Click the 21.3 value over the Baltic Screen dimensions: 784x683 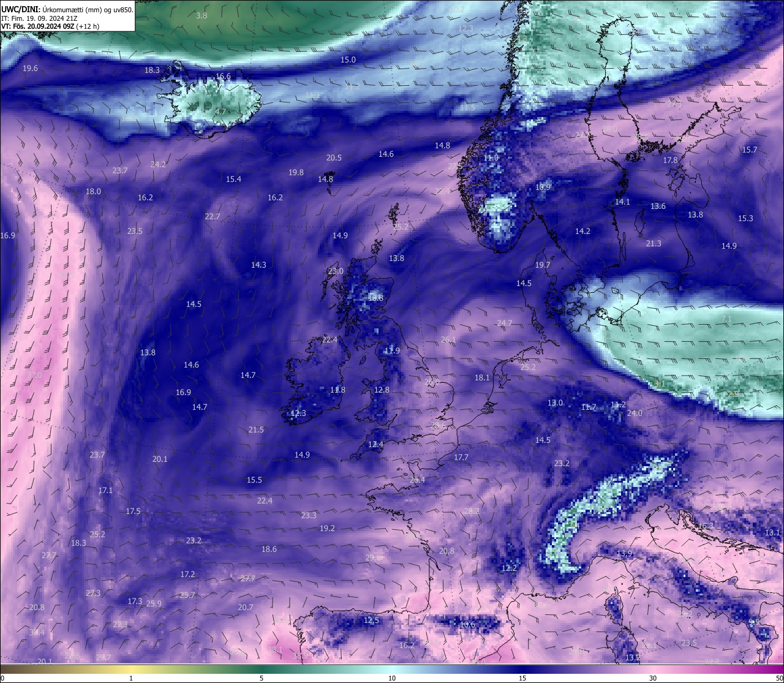(654, 243)
